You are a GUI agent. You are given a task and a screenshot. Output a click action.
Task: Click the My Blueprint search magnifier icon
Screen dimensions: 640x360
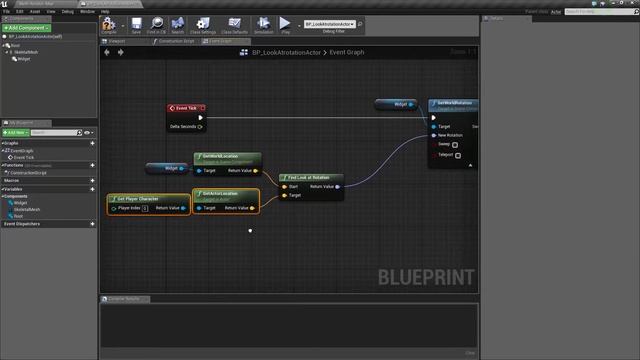79,133
